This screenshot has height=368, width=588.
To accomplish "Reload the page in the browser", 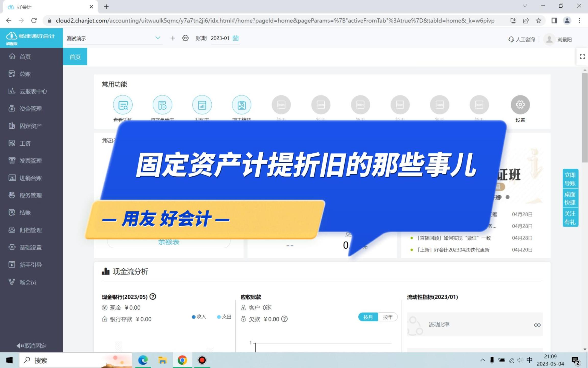I will pos(34,20).
